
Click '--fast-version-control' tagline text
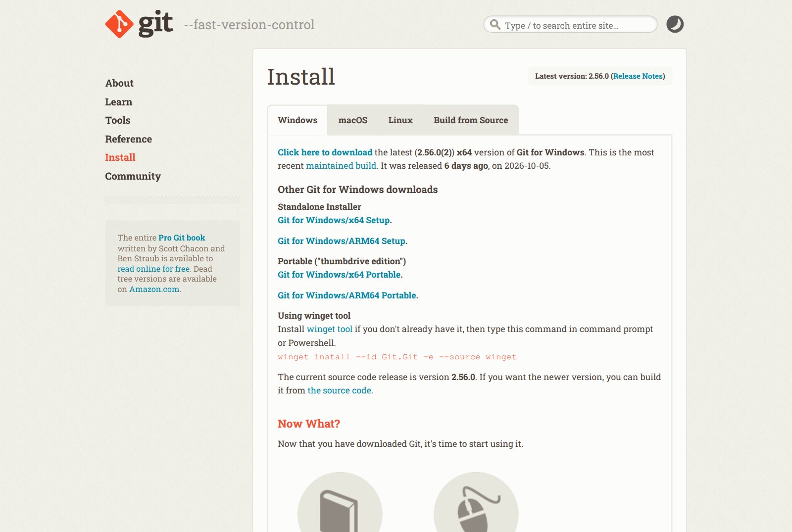[x=249, y=25]
